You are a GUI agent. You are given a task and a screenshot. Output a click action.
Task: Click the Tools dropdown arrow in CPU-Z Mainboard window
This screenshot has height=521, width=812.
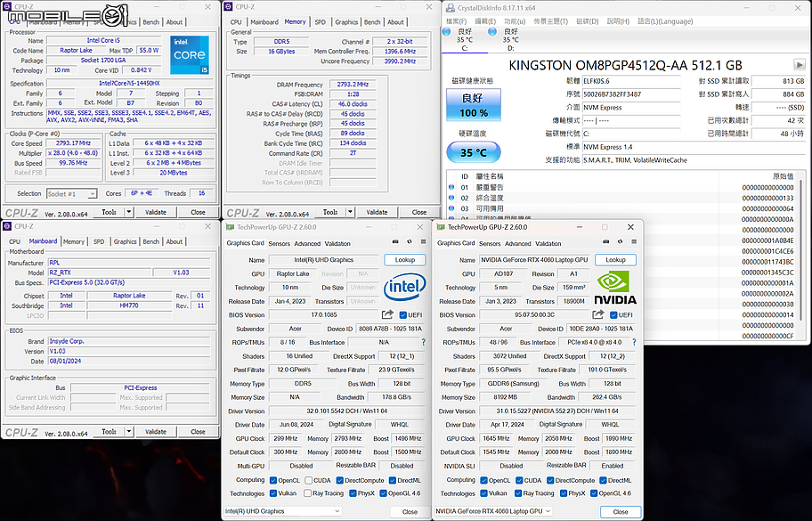pyautogui.click(x=129, y=431)
